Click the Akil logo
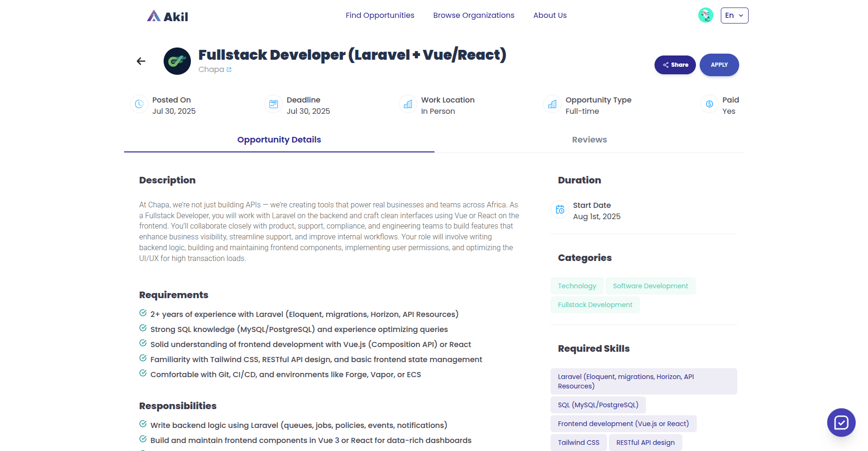The width and height of the screenshot is (868, 451). coord(167,16)
